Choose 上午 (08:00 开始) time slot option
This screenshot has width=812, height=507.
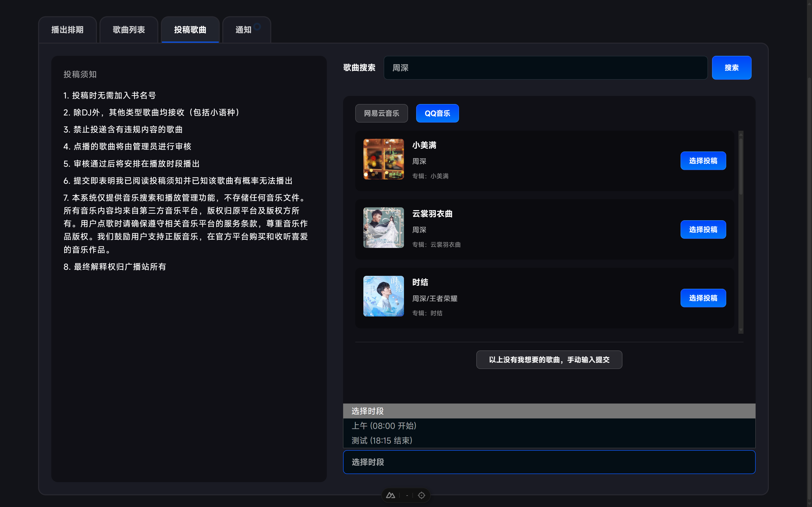tap(549, 426)
